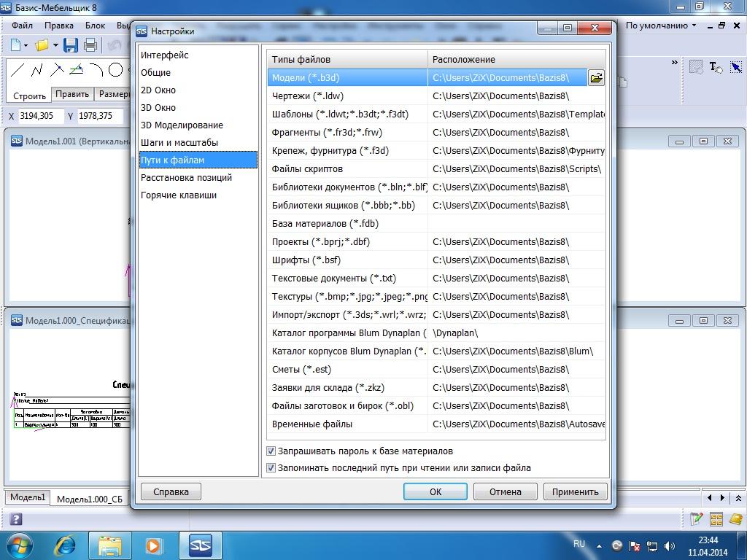Click the Windows Start orb
Viewport: 747px width, 560px height.
[19, 545]
